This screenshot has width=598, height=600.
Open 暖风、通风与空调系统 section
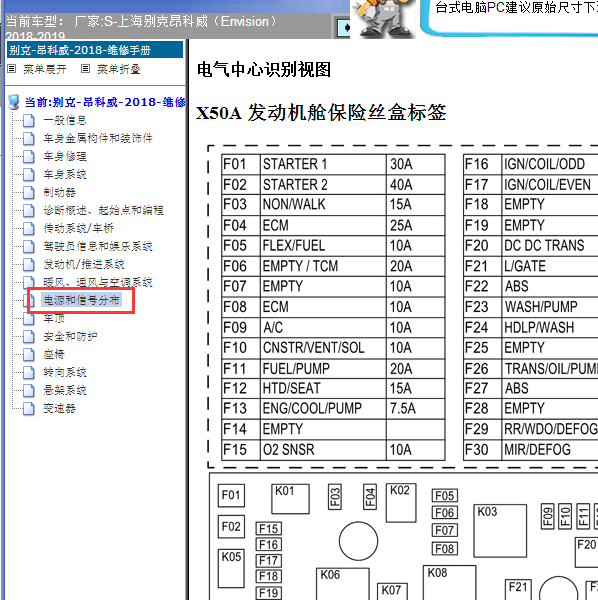pyautogui.click(x=98, y=282)
